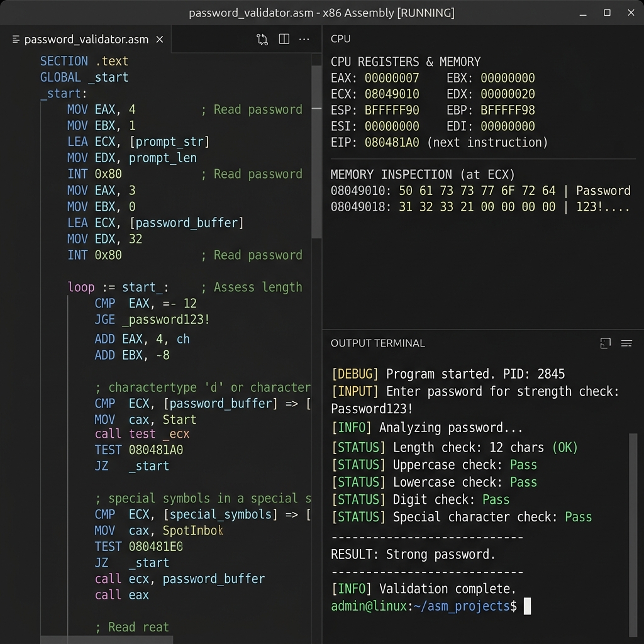Click the '[INFO] Analyzing password...' line
Viewport: 644px width, 644px height.
pos(427,428)
